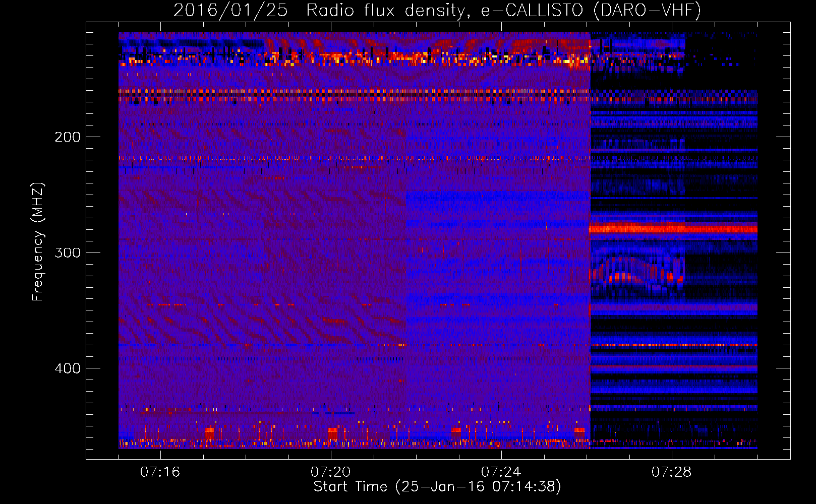Click the 'Start Time (25-Jan-16 07:14:38)' label
The width and height of the screenshot is (816, 504).
(437, 487)
